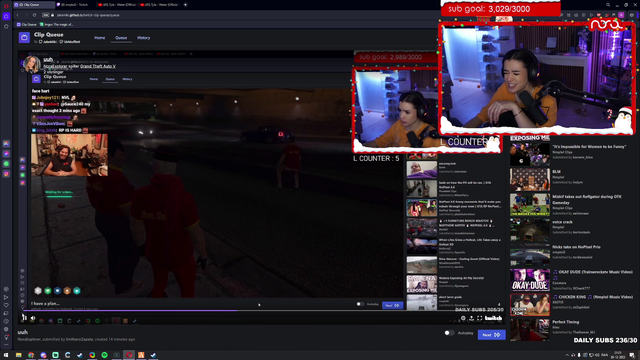Open File Explorer from taskbar

(18, 355)
